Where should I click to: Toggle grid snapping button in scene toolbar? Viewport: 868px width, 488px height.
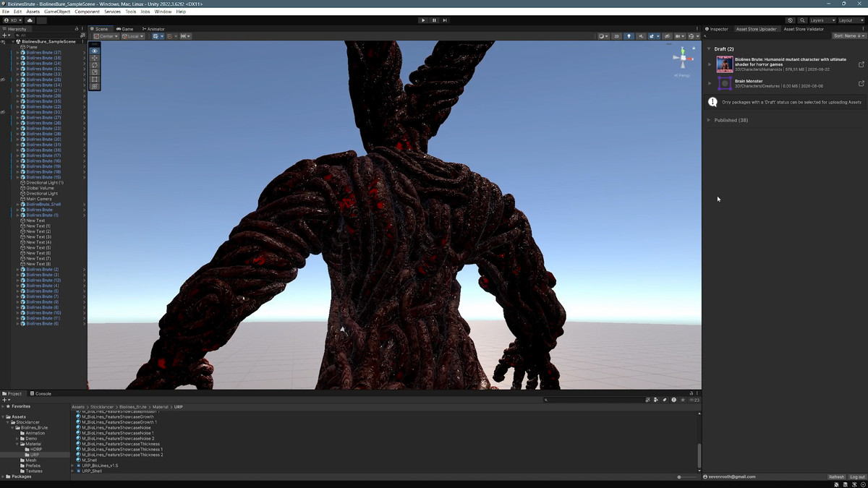click(171, 36)
